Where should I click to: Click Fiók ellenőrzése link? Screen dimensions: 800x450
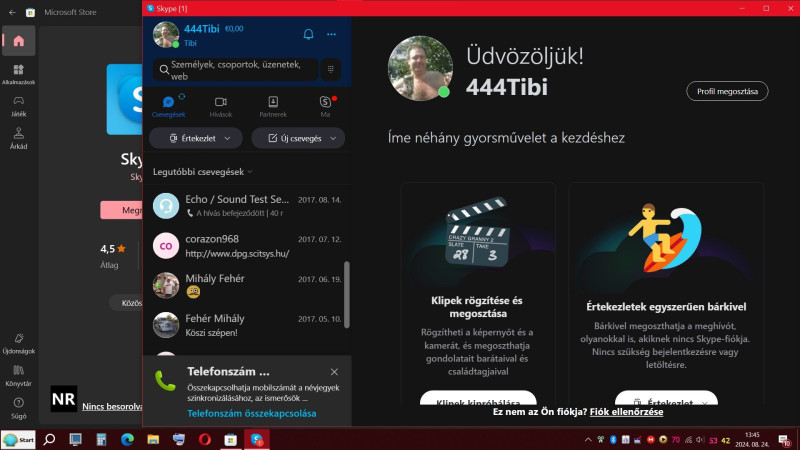pyautogui.click(x=627, y=412)
